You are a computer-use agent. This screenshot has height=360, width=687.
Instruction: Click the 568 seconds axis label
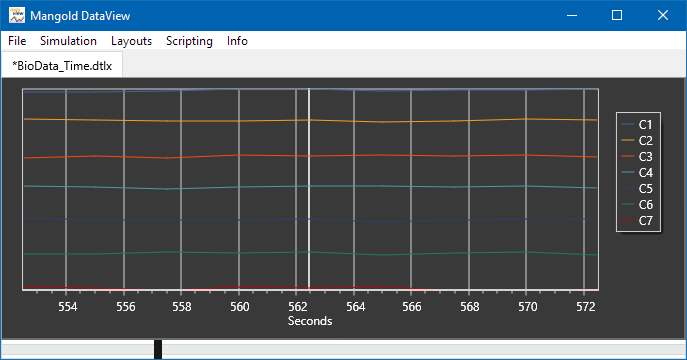[470, 307]
